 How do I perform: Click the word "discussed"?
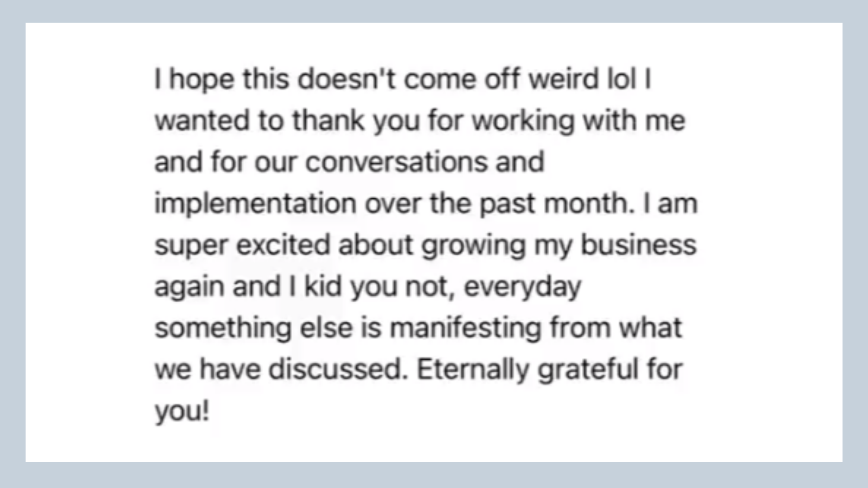click(335, 370)
